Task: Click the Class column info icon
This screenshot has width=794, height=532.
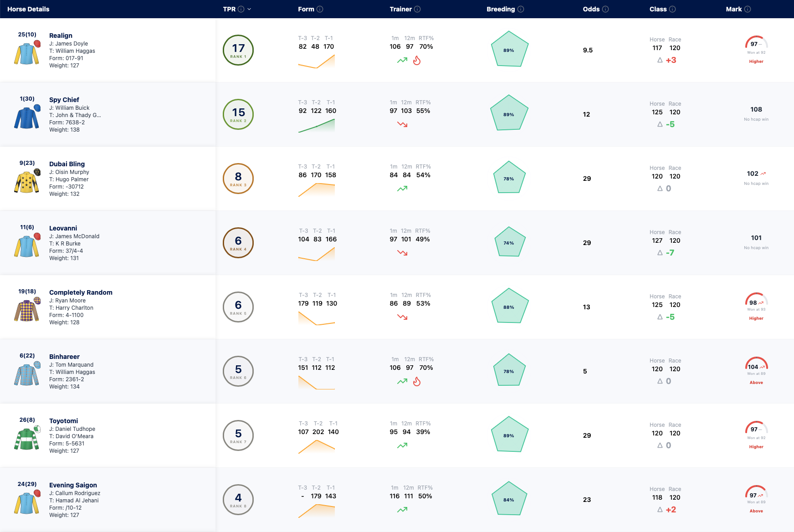Action: pos(672,9)
